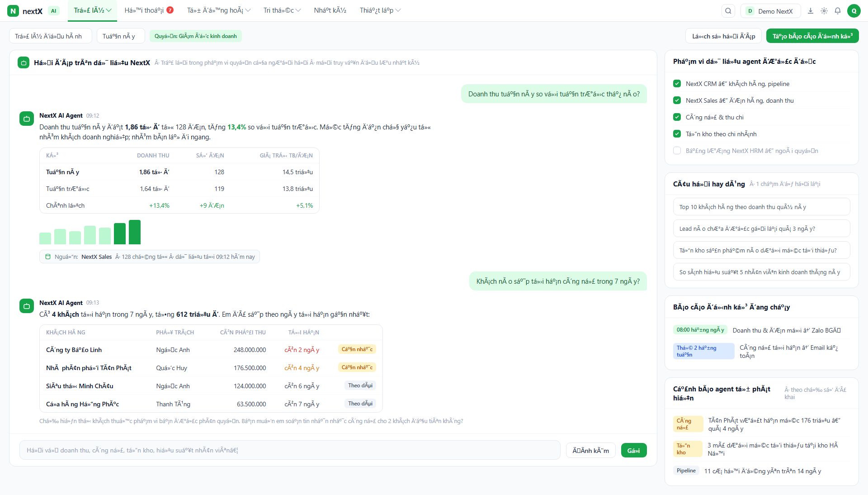The height and width of the screenshot is (495, 868).
Task: Click the second yellow alert tag
Action: pyautogui.click(x=688, y=449)
